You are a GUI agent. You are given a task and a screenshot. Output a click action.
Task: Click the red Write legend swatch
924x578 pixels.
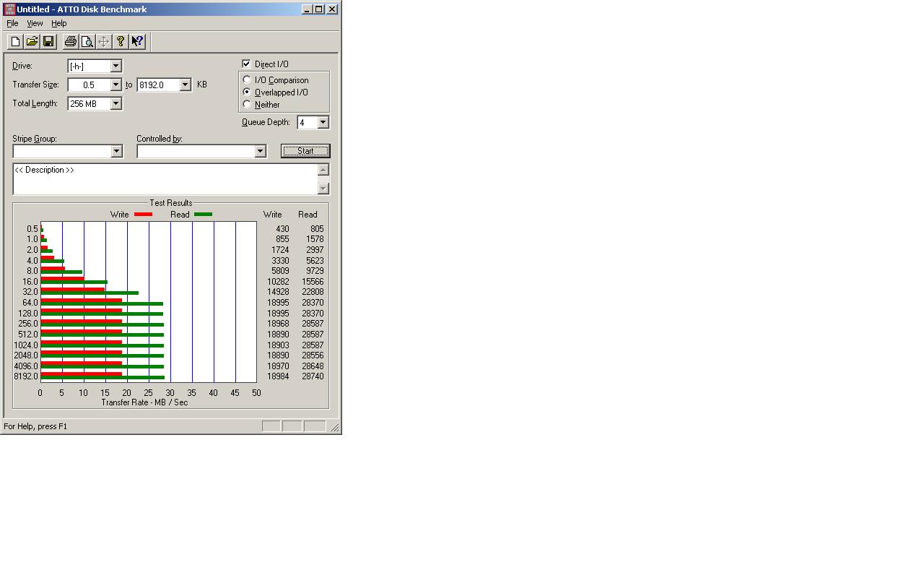click(143, 215)
